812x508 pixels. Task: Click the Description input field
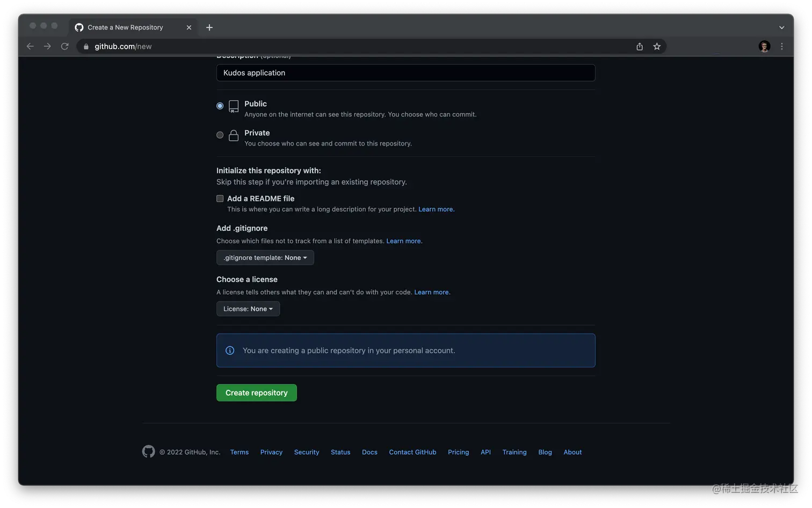[x=405, y=72]
